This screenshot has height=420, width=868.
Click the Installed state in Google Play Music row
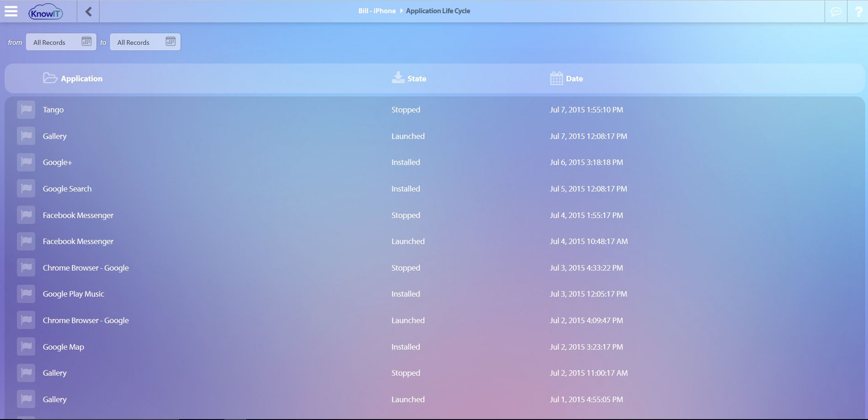pyautogui.click(x=406, y=294)
